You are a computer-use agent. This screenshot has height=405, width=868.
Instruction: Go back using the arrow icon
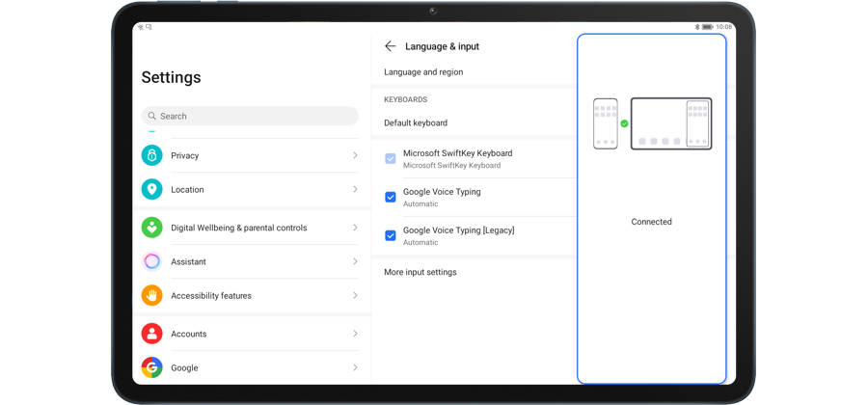(390, 46)
